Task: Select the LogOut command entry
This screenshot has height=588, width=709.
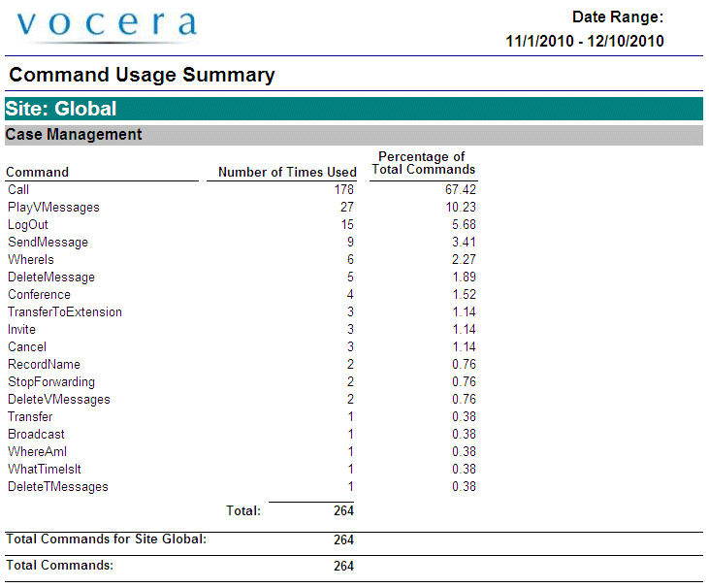Action: click(28, 225)
